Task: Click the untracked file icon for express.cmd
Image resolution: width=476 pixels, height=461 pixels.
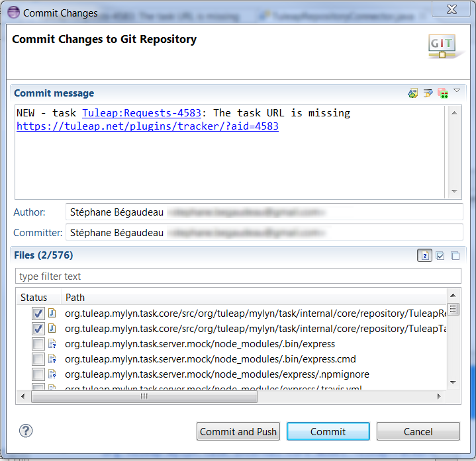Action: click(52, 358)
